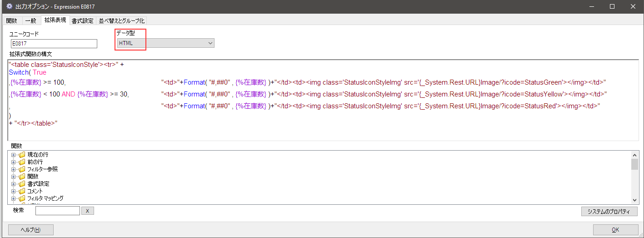Viewport: 644px width, 238px height.
Task: Expand the フィルター参照 tree node
Action: (14, 169)
